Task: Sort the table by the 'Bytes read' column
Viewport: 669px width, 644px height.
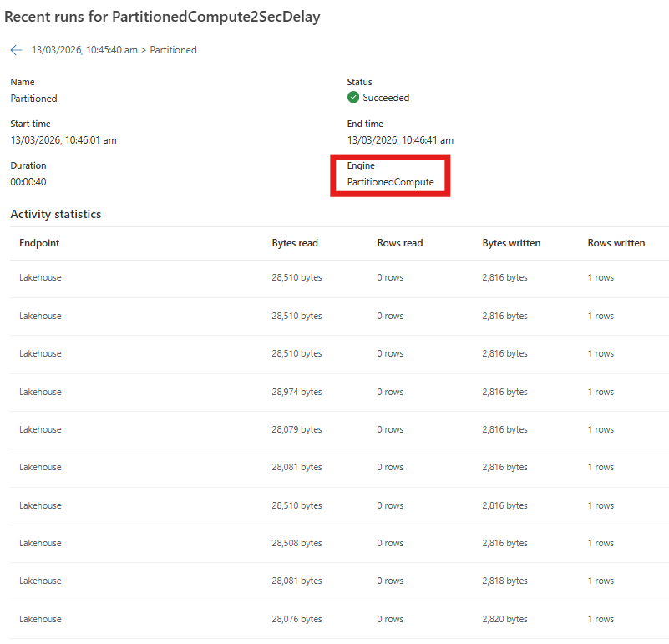Action: pyautogui.click(x=294, y=243)
